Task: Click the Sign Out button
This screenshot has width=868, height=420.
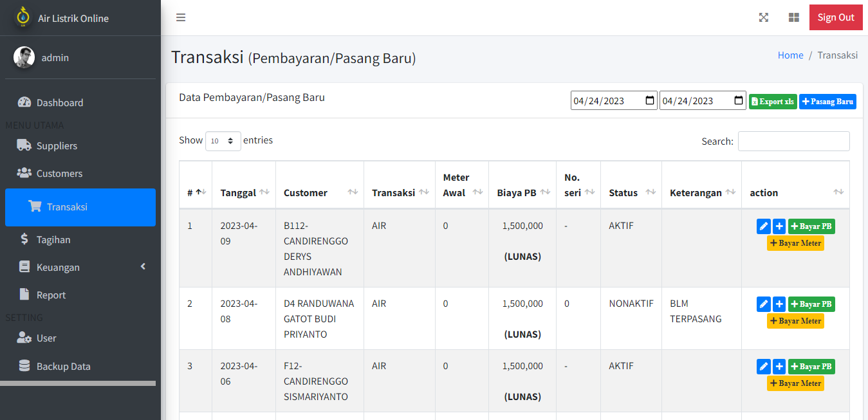Action: 835,17
